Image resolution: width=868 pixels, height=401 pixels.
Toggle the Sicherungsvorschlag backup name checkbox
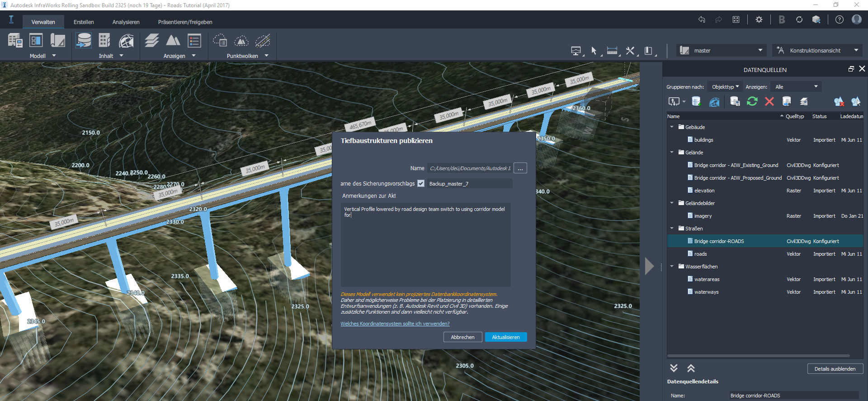coord(421,183)
